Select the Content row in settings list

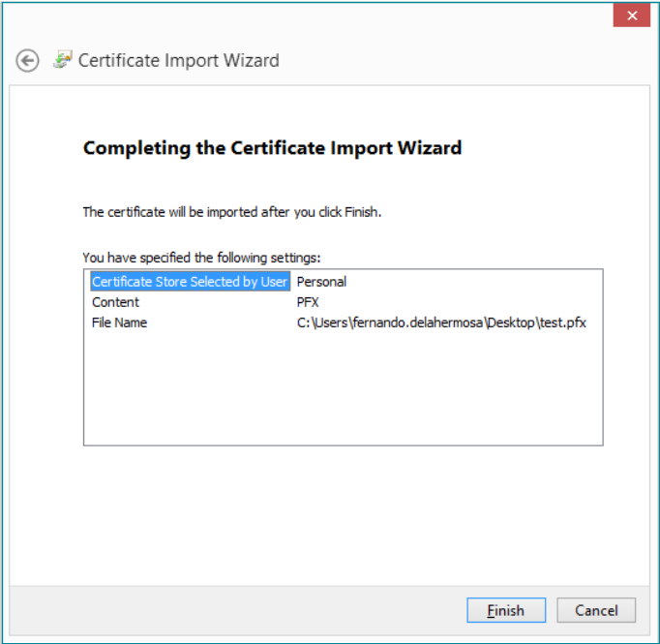pyautogui.click(x=115, y=302)
